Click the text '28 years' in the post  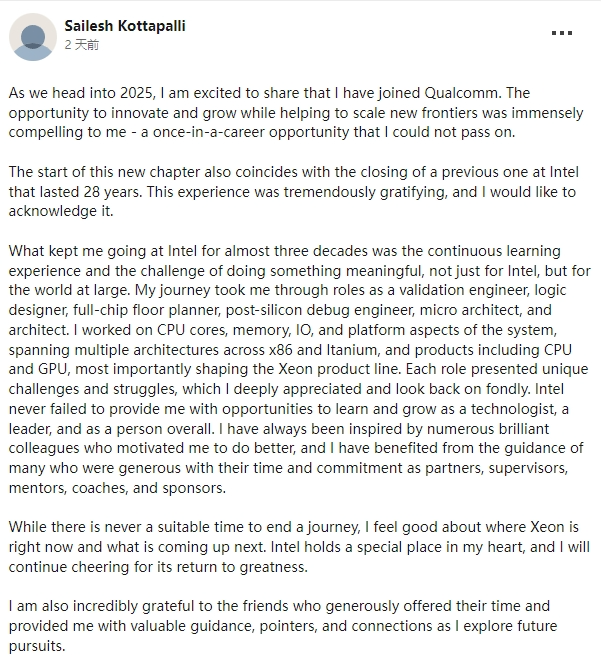(x=112, y=192)
